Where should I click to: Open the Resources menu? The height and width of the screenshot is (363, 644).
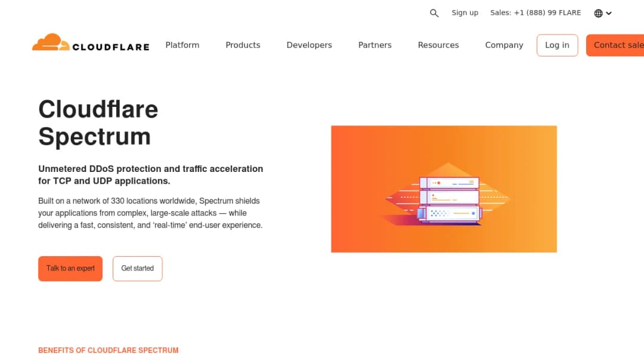438,45
